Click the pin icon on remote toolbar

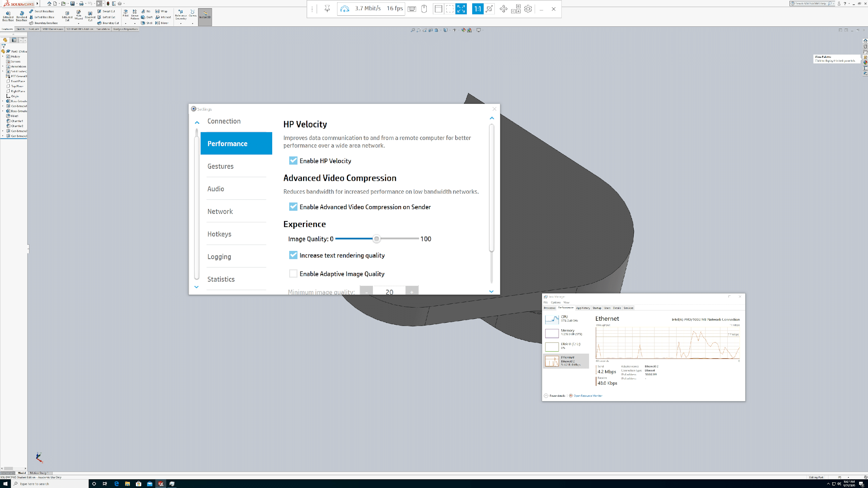(327, 9)
